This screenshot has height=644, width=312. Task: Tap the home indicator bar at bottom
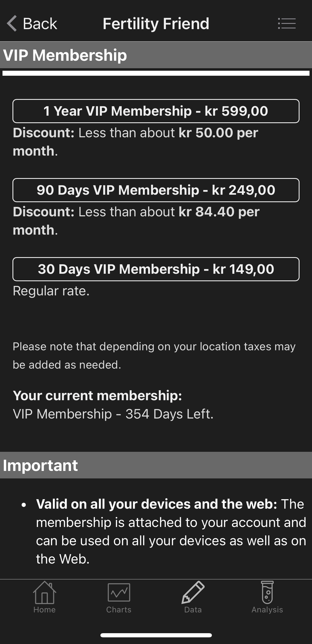point(156,635)
